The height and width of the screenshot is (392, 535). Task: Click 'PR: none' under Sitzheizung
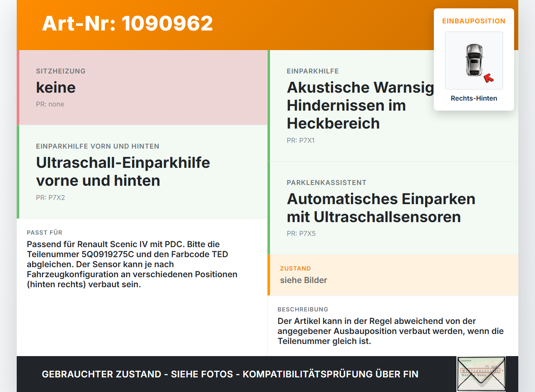tap(50, 104)
